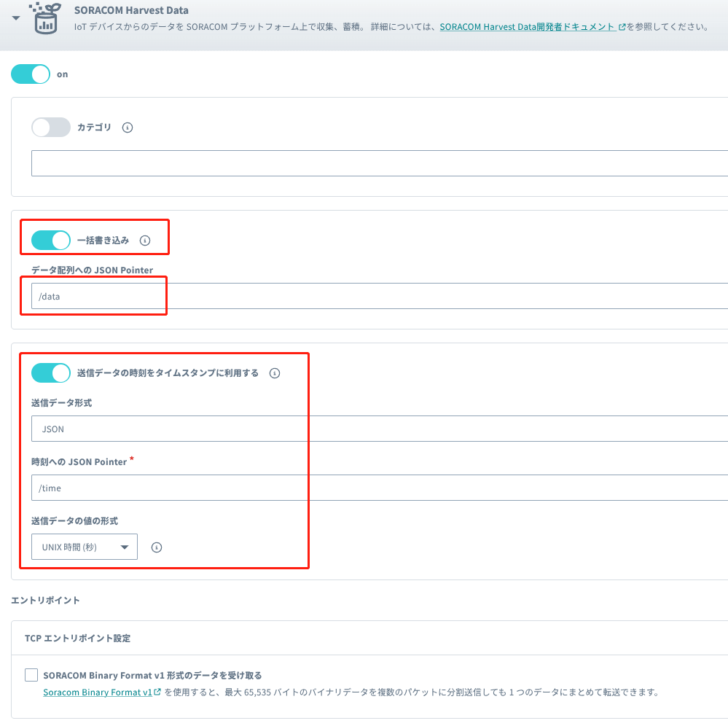Screen dimensions: 728x726
Task: Enable the カテゴリ toggle
Action: tap(51, 128)
